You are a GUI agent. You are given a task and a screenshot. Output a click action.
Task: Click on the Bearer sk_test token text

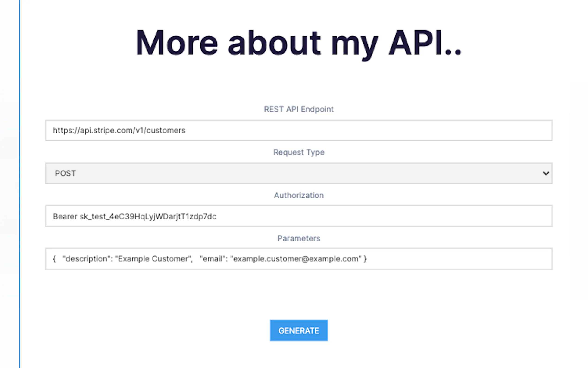point(134,216)
